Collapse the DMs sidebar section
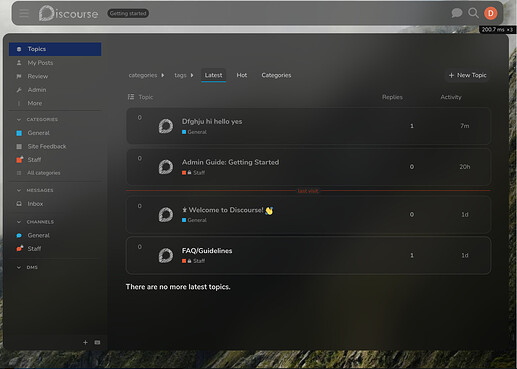This screenshot has height=369, width=517. [x=27, y=267]
